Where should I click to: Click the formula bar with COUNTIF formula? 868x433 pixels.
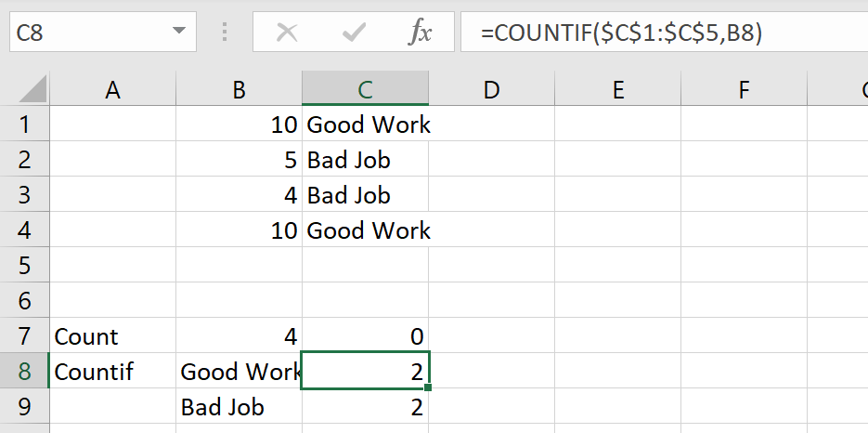tap(665, 33)
